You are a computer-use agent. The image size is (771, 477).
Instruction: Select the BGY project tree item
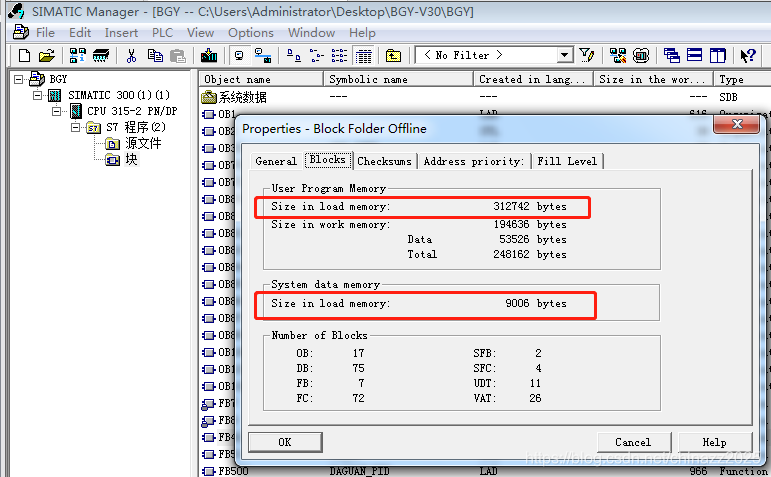[58, 79]
